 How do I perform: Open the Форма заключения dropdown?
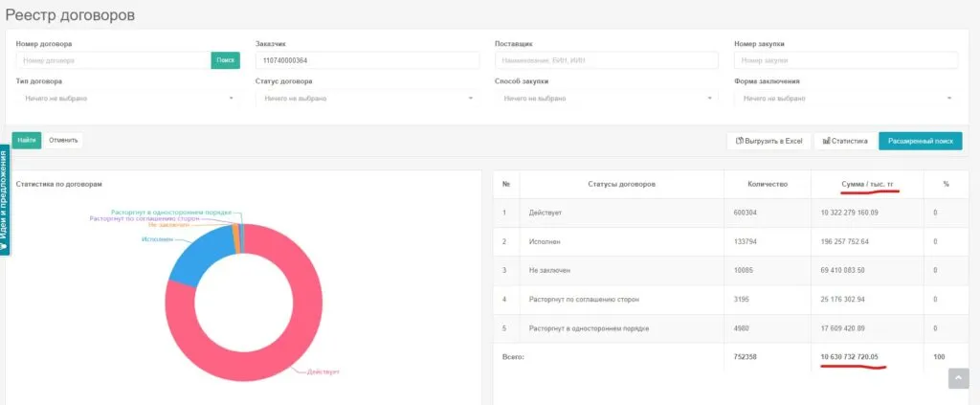[x=846, y=98]
